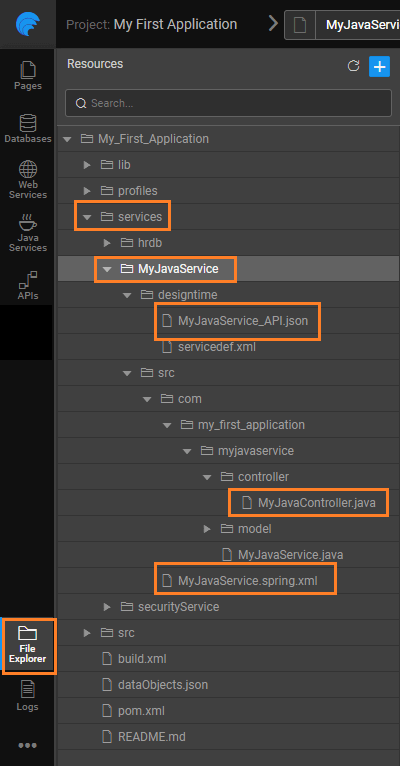Open the Logs sidebar panel
Image resolution: width=400 pixels, height=766 pixels.
[x=28, y=696]
